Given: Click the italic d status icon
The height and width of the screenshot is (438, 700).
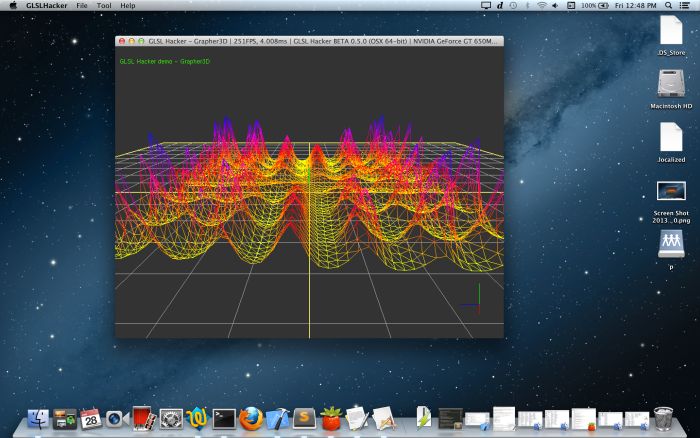Looking at the screenshot, I should pos(500,5).
